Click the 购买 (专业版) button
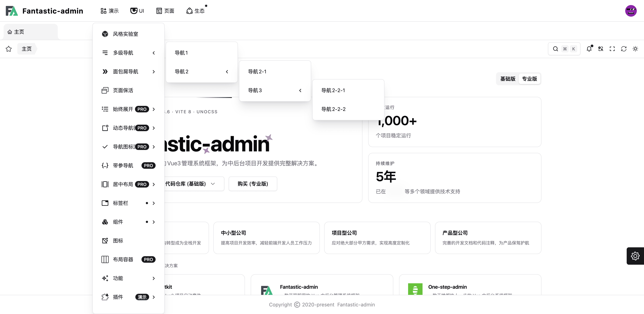The width and height of the screenshot is (644, 314). click(253, 184)
